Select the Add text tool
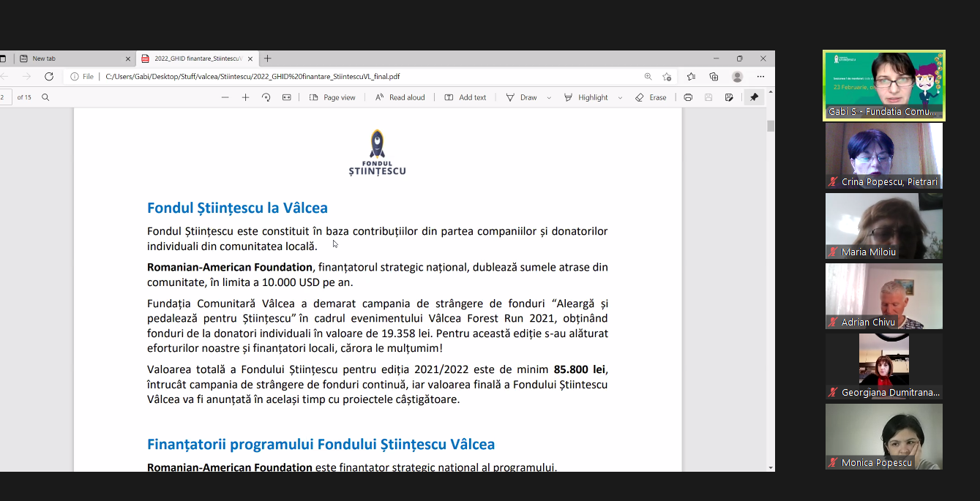This screenshot has width=980, height=501. click(465, 97)
